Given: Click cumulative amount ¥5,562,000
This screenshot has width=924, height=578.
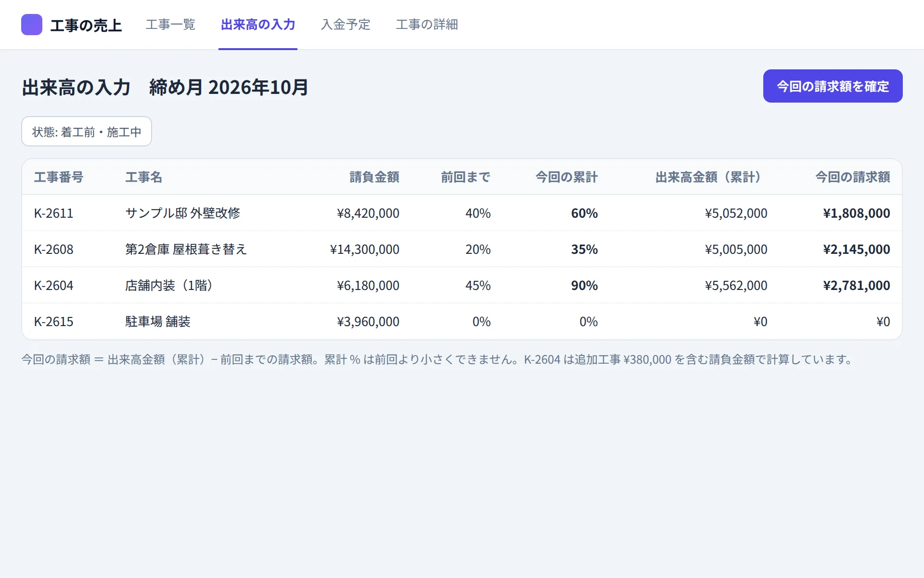Looking at the screenshot, I should click(x=736, y=286).
